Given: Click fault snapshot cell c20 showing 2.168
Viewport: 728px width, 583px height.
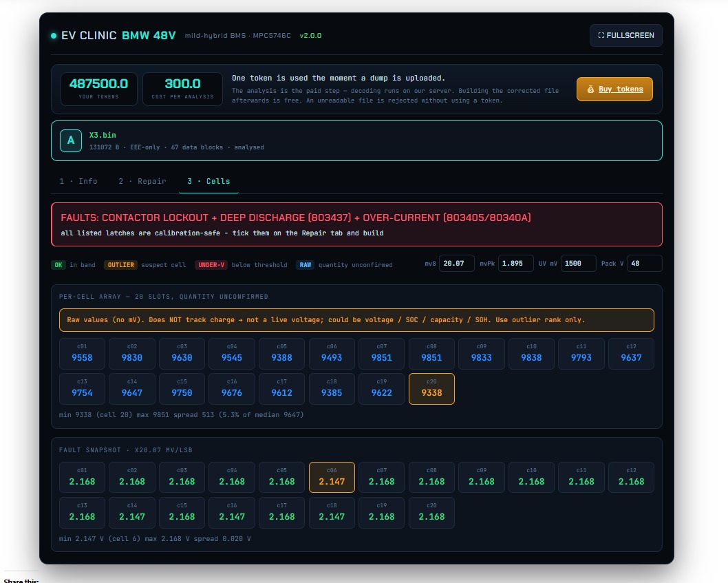Looking at the screenshot, I should [x=432, y=513].
